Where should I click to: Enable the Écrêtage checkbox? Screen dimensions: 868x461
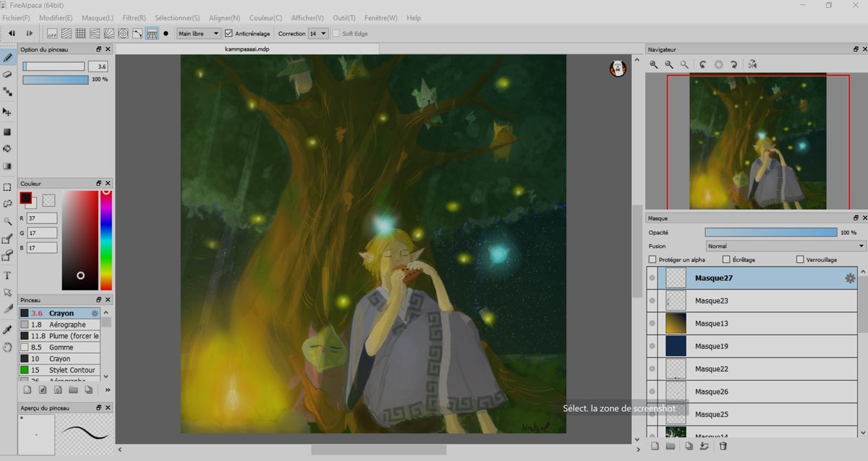point(726,259)
